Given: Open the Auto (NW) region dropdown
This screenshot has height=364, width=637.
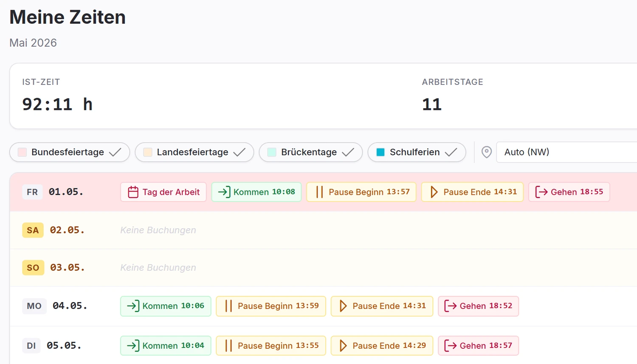Looking at the screenshot, I should click(567, 152).
